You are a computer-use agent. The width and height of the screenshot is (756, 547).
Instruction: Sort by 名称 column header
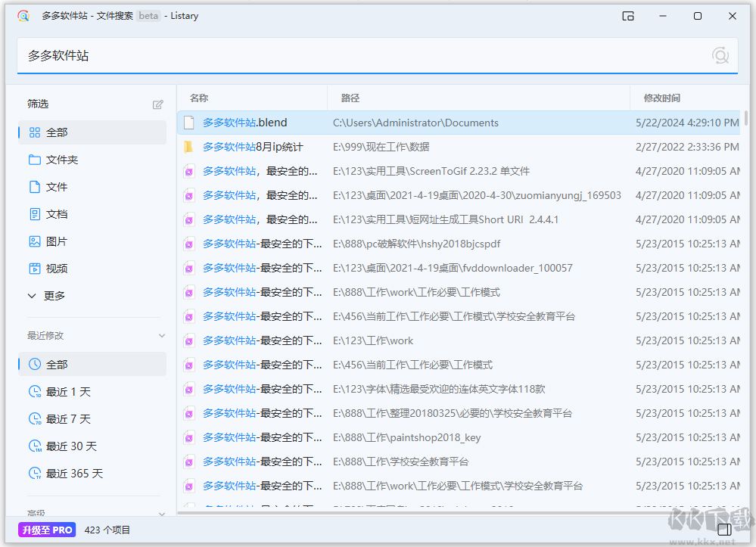click(x=198, y=98)
